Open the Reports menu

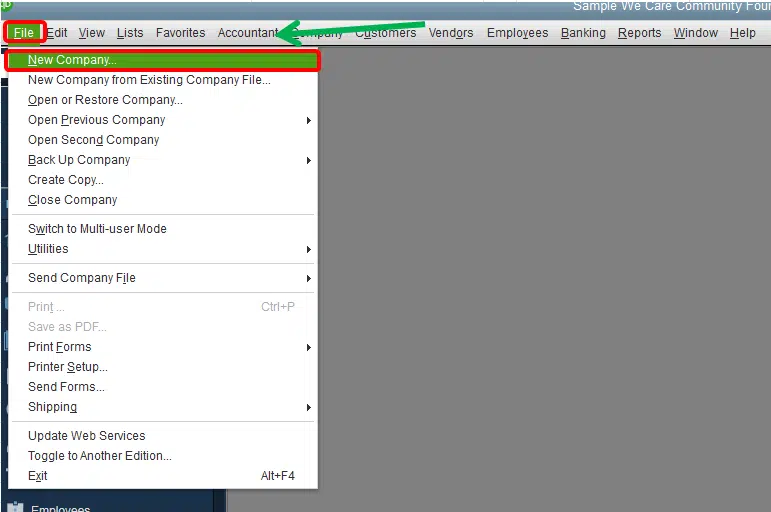[639, 33]
